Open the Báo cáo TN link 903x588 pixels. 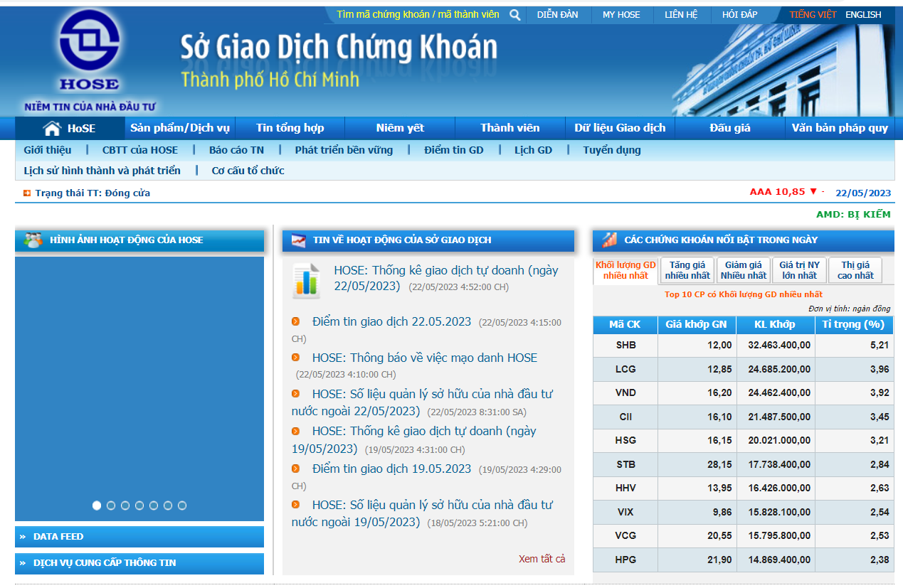pos(236,150)
